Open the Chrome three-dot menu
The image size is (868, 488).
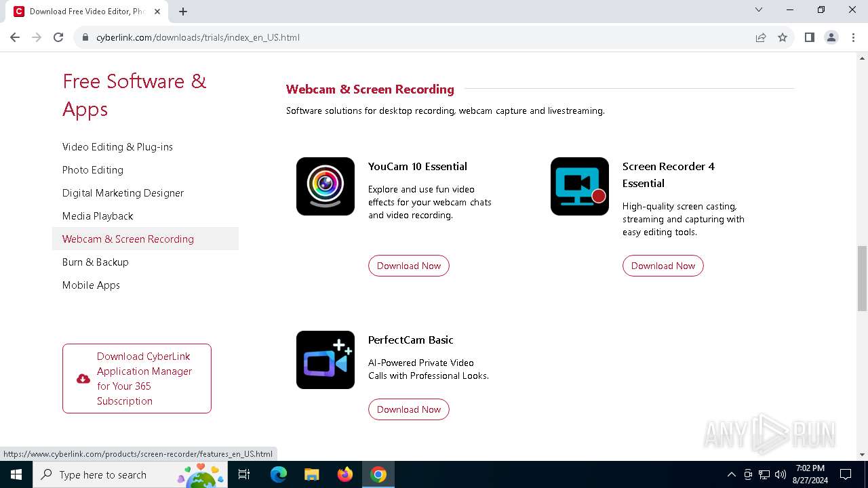coord(852,37)
